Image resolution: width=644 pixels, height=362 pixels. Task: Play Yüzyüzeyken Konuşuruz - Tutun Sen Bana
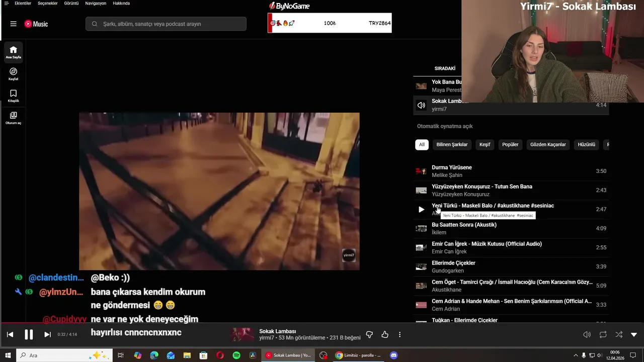[511, 190]
